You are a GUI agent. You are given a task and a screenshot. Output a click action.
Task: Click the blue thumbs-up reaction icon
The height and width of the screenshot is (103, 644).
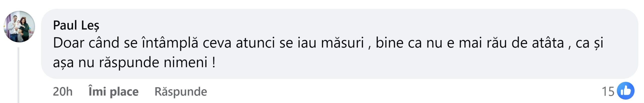click(625, 91)
